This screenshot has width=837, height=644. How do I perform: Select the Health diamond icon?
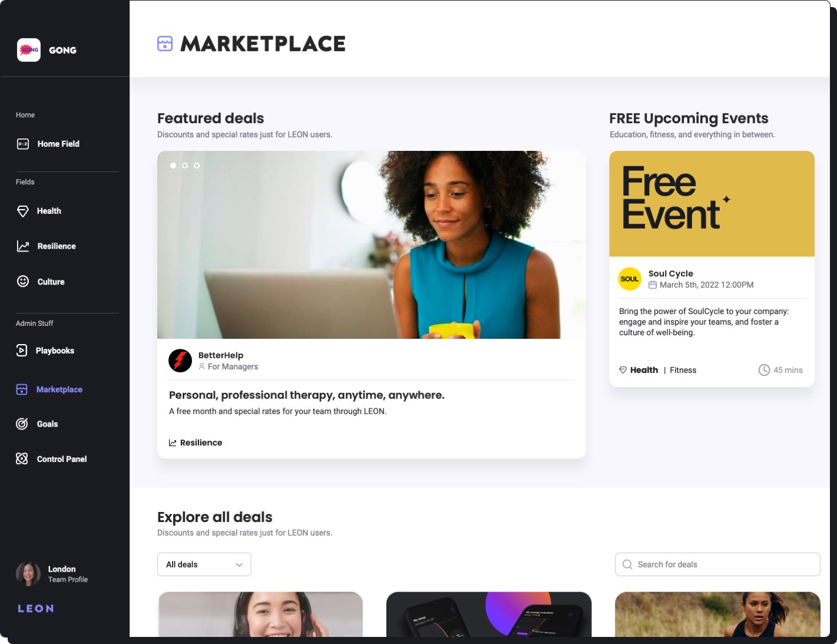[23, 211]
